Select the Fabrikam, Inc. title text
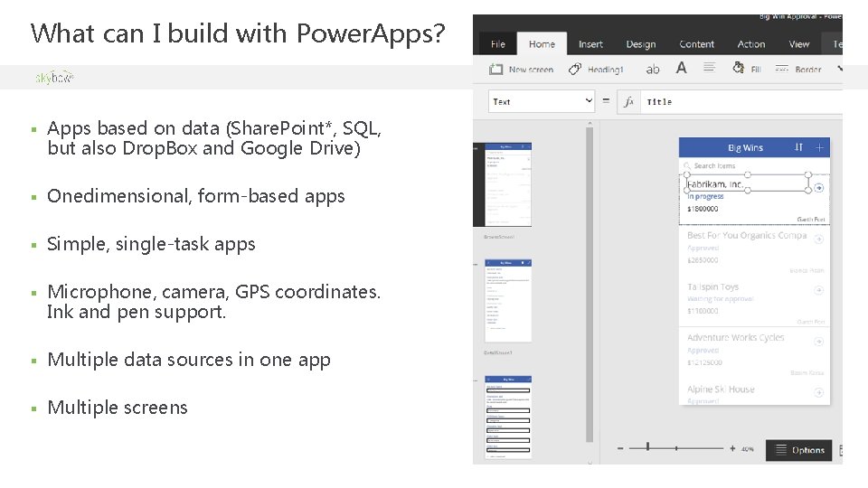 [714, 184]
